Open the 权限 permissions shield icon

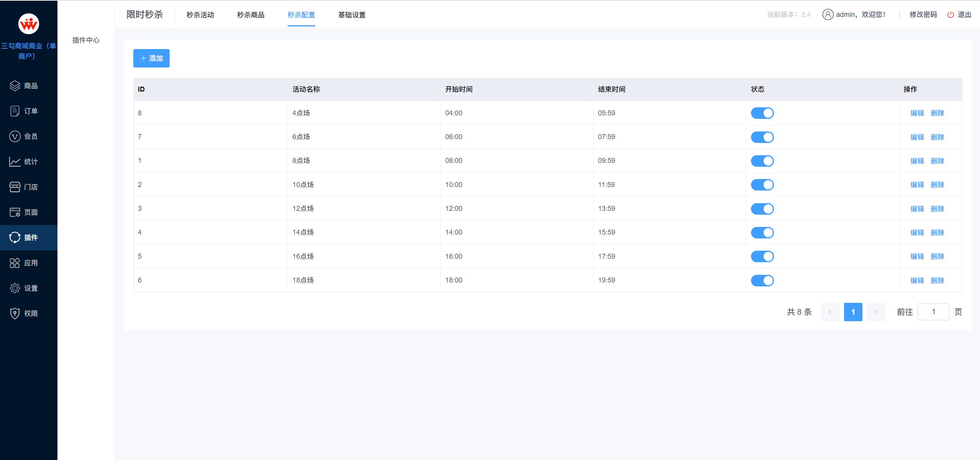15,314
